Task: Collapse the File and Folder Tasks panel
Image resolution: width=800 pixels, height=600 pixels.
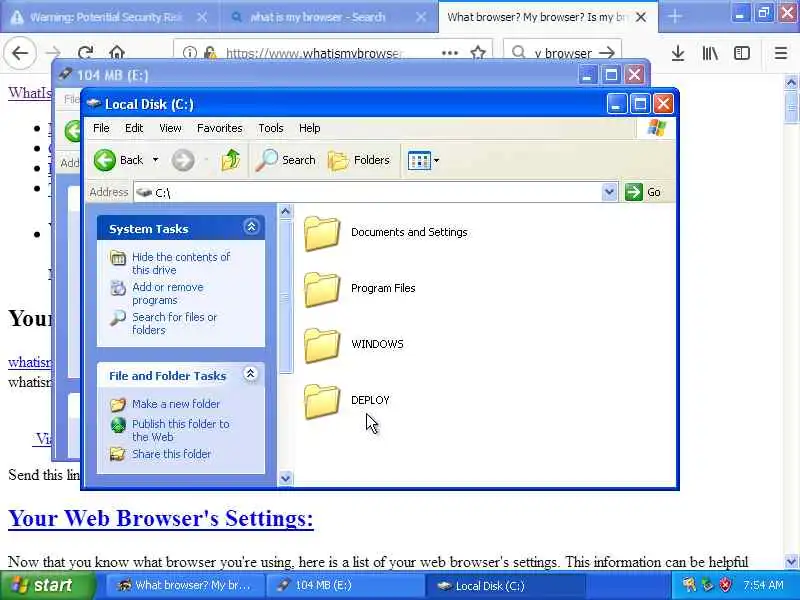Action: click(251, 374)
